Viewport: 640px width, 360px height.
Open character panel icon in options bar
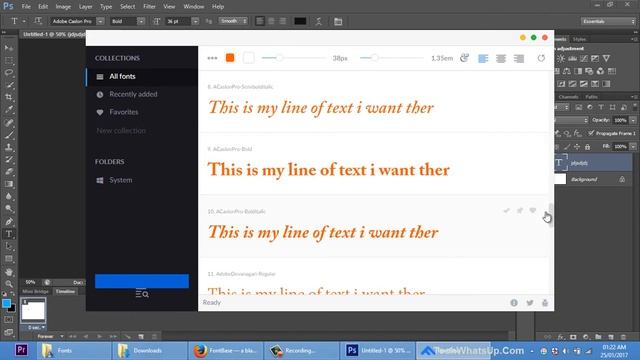(338, 21)
